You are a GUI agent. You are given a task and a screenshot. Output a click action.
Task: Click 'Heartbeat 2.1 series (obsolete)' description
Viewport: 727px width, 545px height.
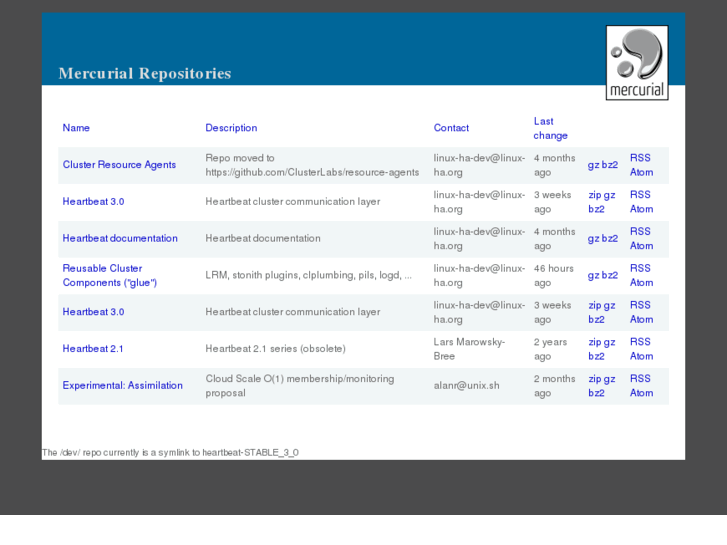(275, 349)
